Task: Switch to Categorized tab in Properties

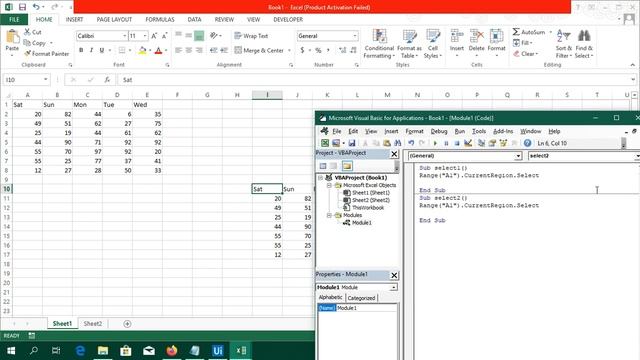Action: 361,298
